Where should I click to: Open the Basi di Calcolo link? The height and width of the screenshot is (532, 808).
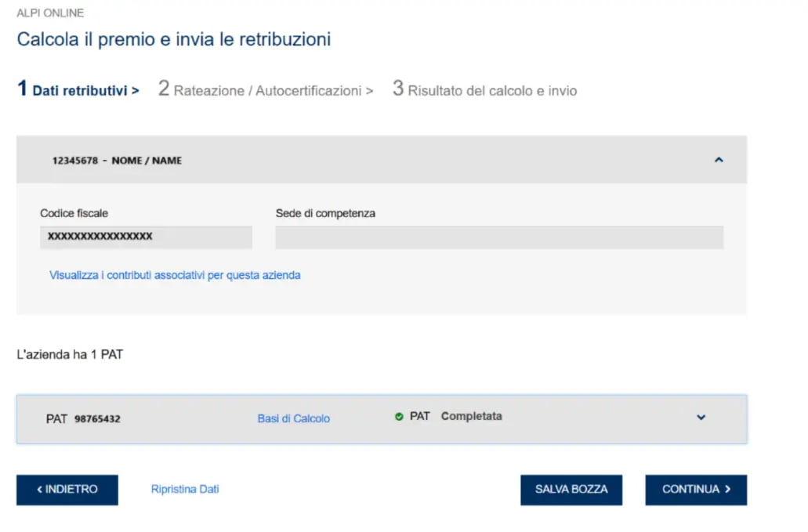click(293, 418)
